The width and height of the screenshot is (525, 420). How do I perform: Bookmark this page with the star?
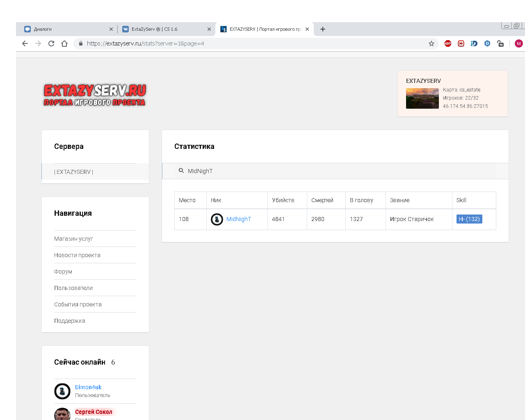(x=431, y=43)
